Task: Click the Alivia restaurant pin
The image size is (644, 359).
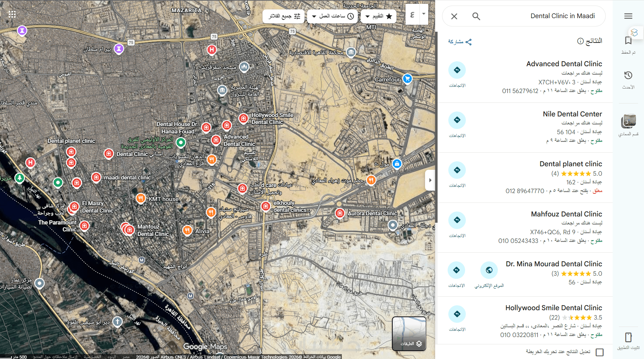Action: click(188, 230)
